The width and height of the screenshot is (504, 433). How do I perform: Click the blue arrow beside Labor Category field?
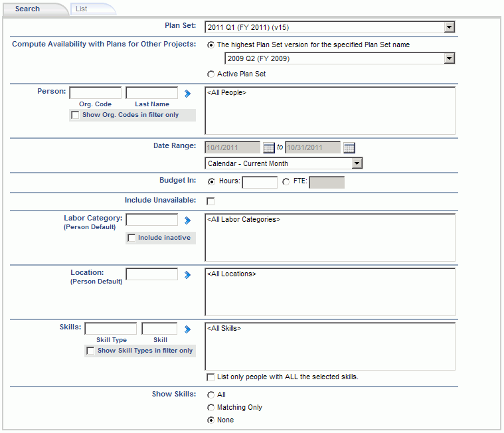pos(187,220)
